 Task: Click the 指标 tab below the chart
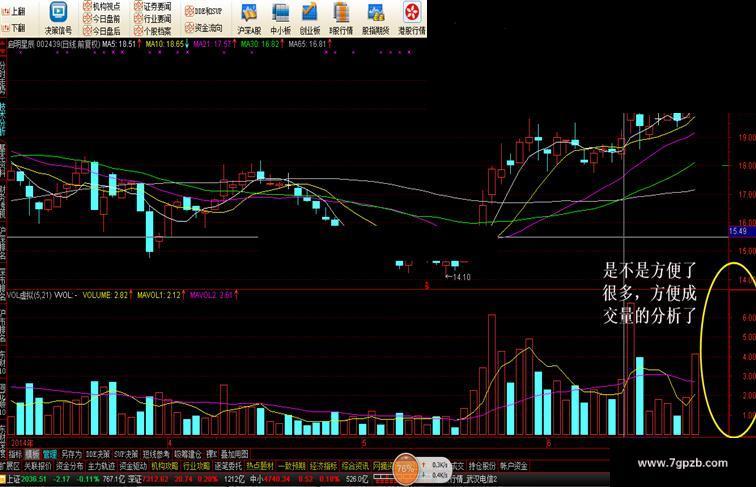(x=15, y=454)
